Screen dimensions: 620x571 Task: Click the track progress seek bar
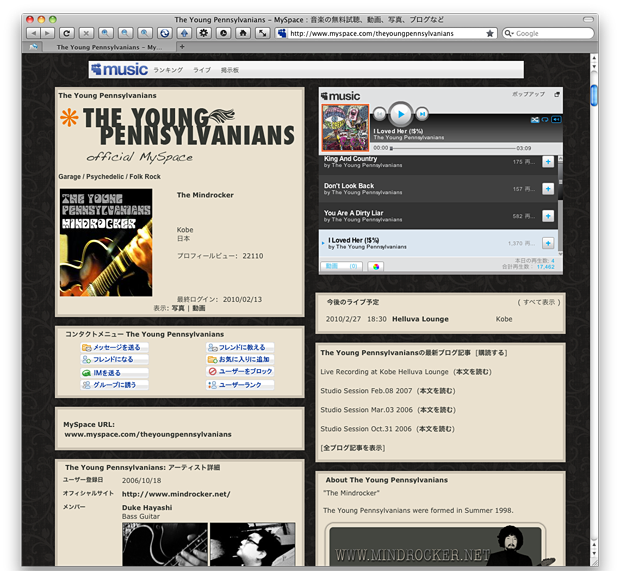pos(452,148)
